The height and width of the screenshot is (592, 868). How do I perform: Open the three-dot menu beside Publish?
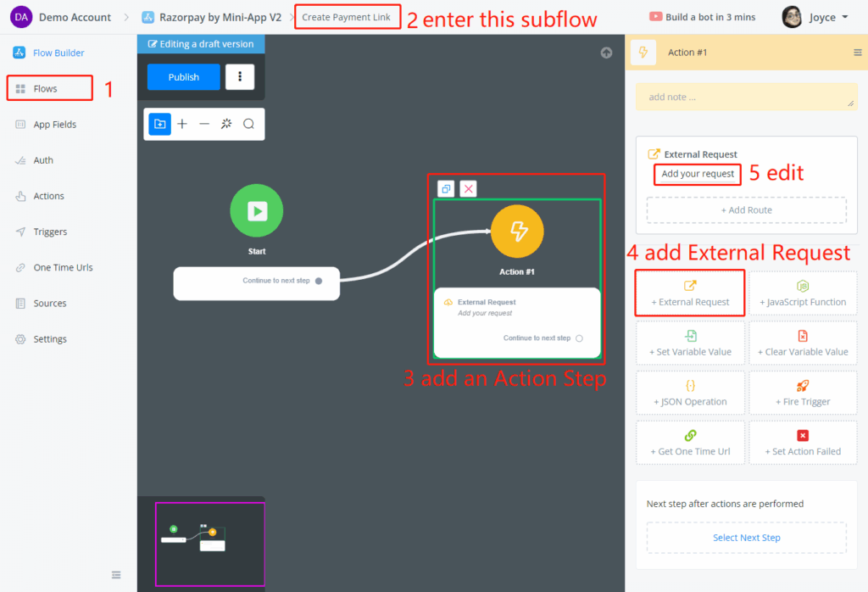[x=240, y=77]
